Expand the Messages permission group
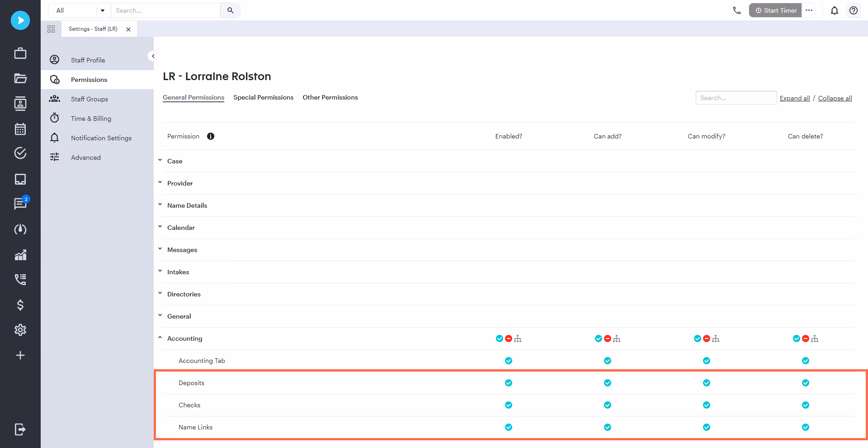This screenshot has height=448, width=868. 160,249
